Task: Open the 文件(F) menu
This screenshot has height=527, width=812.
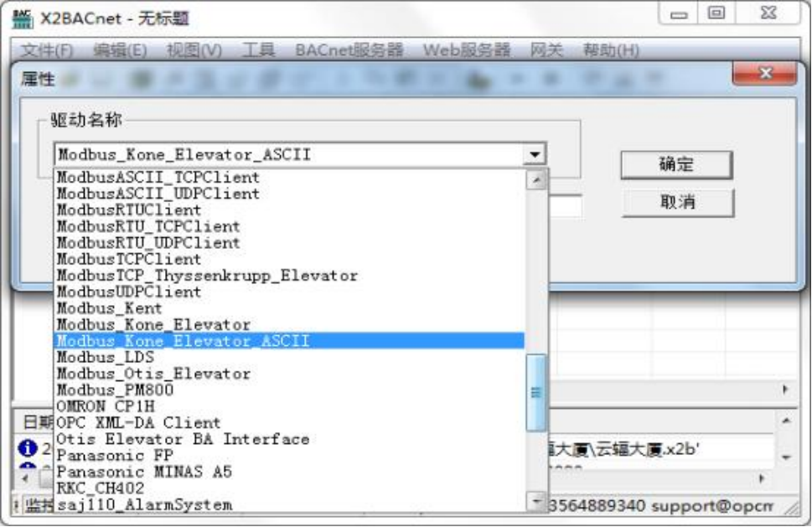Action: 47,50
